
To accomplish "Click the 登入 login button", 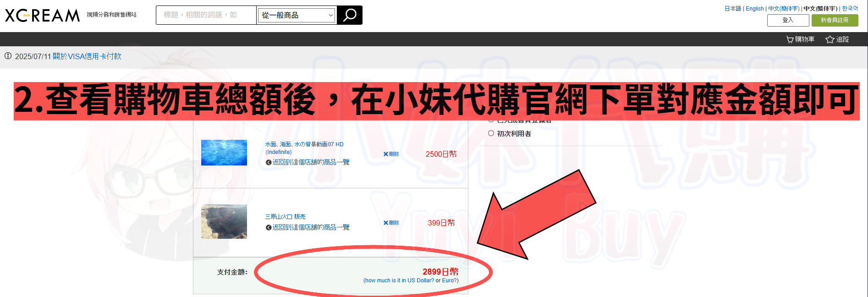I will pyautogui.click(x=788, y=20).
